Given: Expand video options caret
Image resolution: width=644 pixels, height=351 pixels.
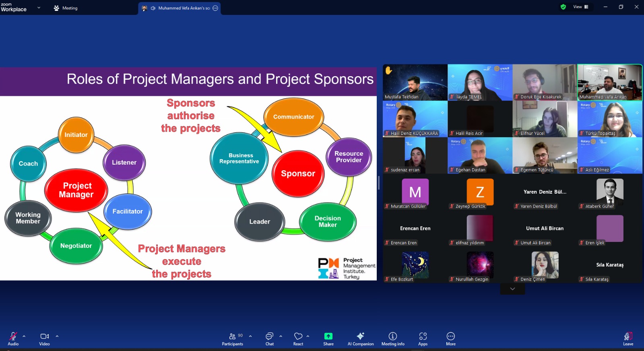Looking at the screenshot, I should pyautogui.click(x=57, y=336).
